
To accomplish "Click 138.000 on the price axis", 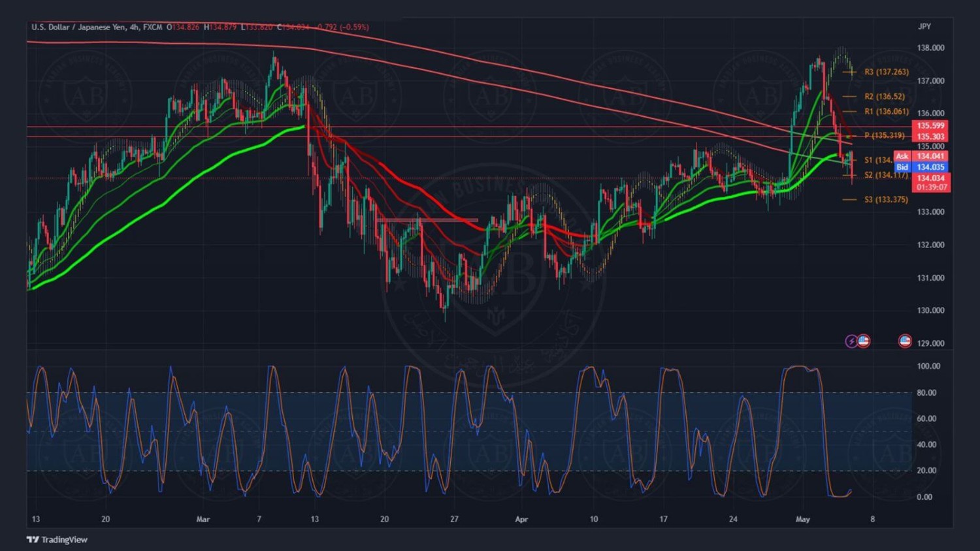I will [x=930, y=48].
